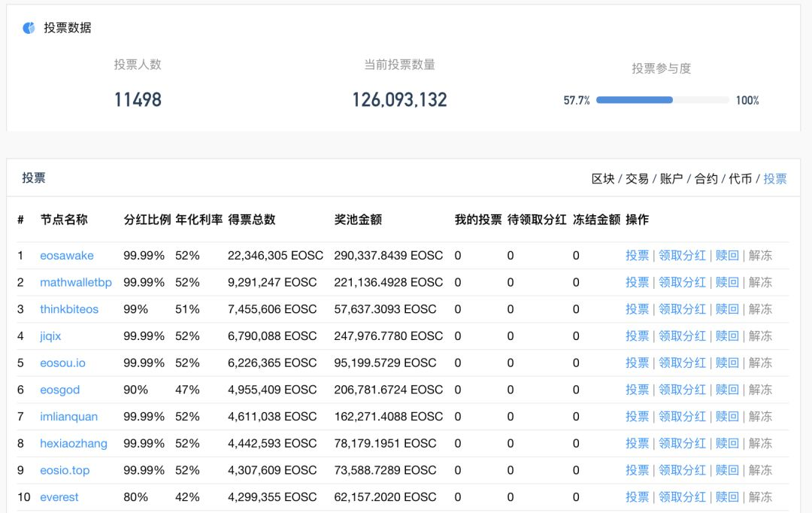Open the 代币 navigation link
The height and width of the screenshot is (513, 812).
click(x=740, y=179)
